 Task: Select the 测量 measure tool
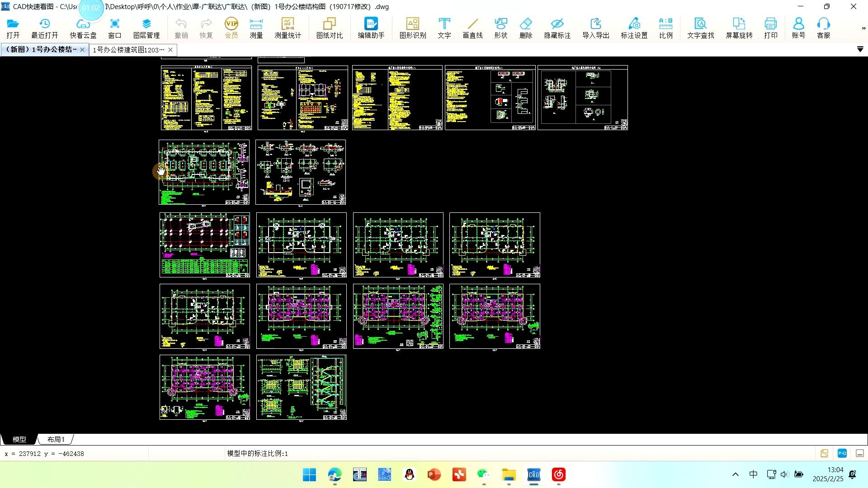click(256, 28)
